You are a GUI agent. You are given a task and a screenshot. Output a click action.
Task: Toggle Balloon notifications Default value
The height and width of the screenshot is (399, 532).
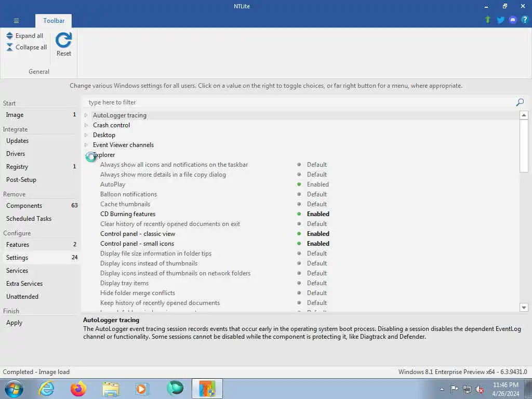(x=317, y=194)
